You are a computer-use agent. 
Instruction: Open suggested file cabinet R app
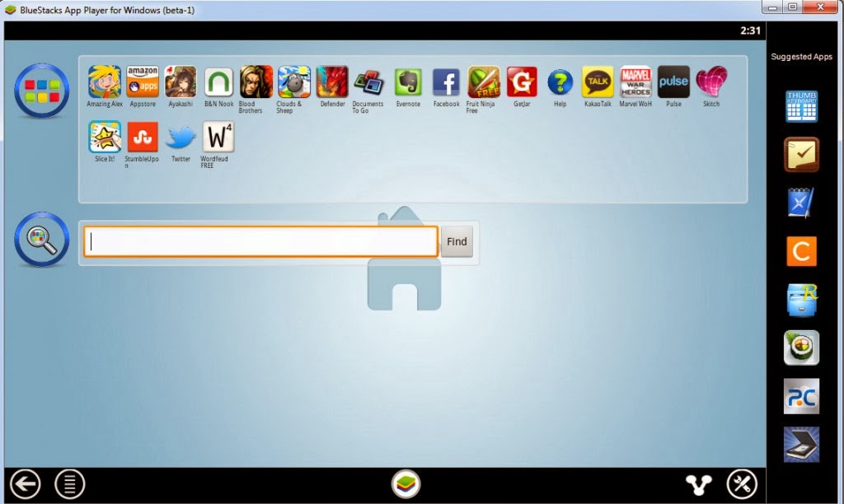(801, 300)
